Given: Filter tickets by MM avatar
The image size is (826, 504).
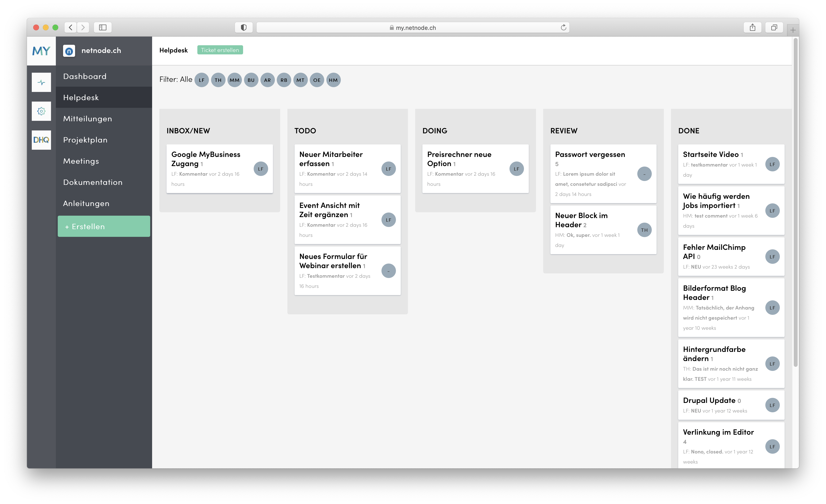Looking at the screenshot, I should (234, 80).
